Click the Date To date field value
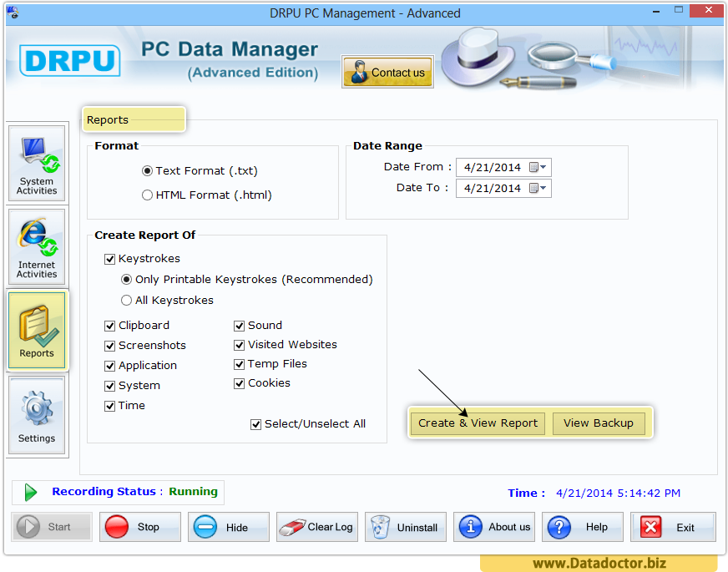Viewport: 728px width, 572px height. click(493, 189)
